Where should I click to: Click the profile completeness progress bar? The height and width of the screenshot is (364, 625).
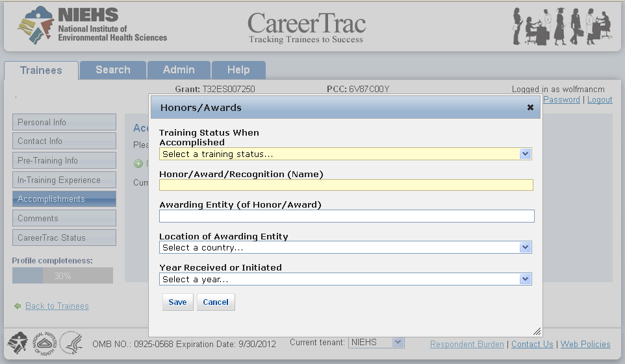[x=62, y=276]
